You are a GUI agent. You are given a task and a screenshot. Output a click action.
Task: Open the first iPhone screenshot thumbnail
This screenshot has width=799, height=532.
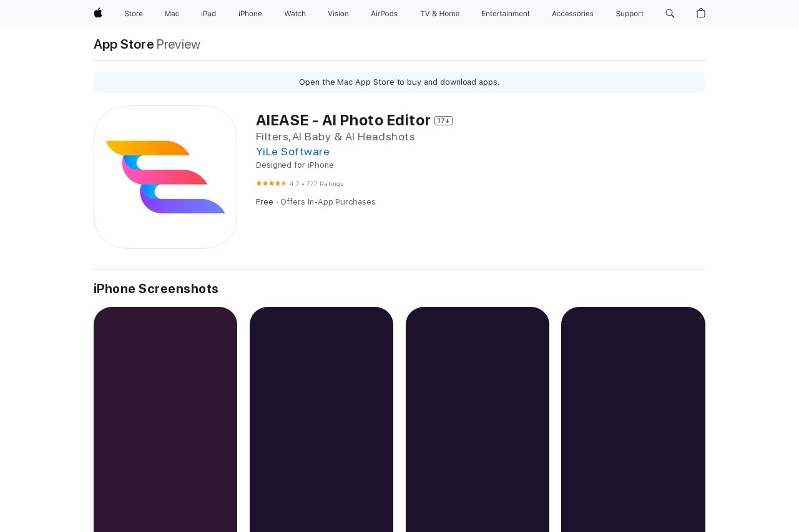[165, 419]
